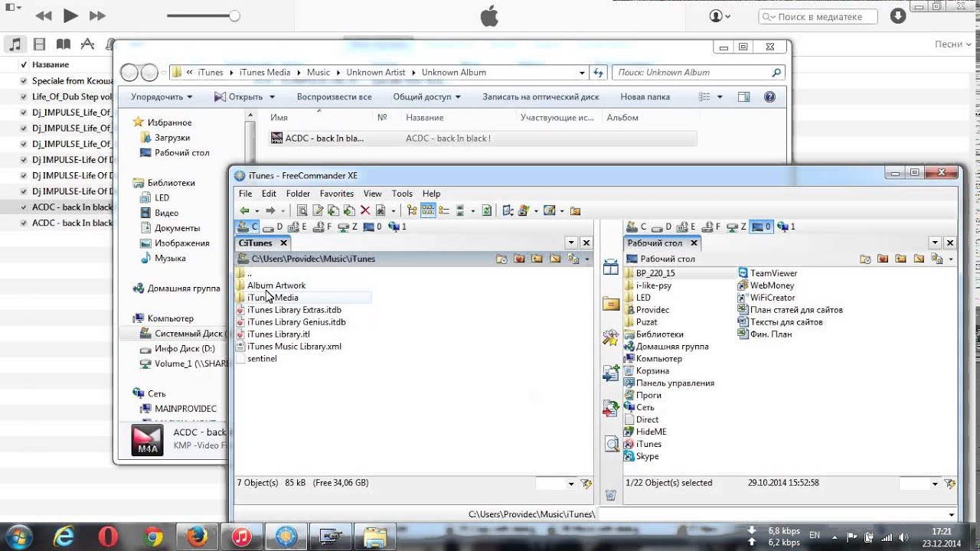The width and height of the screenshot is (980, 551).
Task: Click the root folder icon in right path bar
Action: [x=918, y=259]
